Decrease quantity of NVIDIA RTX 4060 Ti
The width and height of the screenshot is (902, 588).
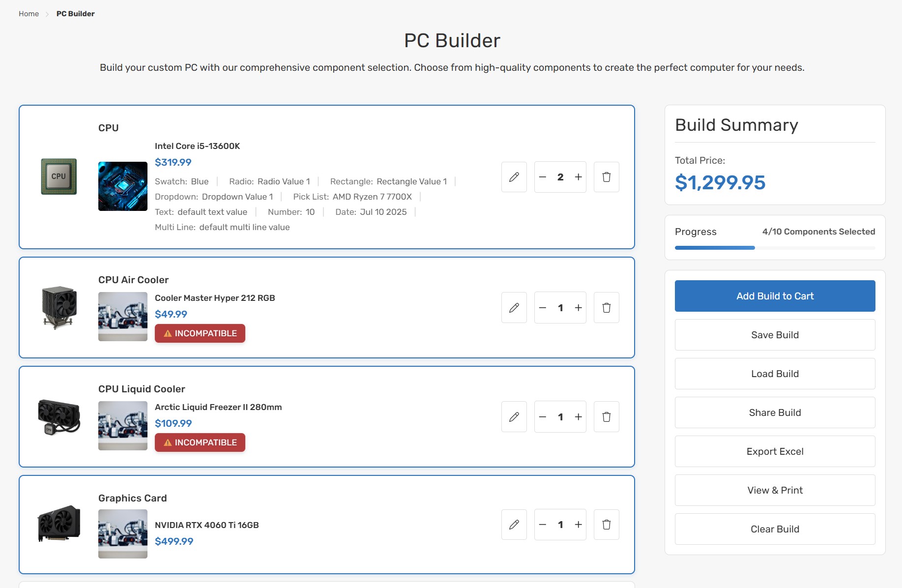543,525
